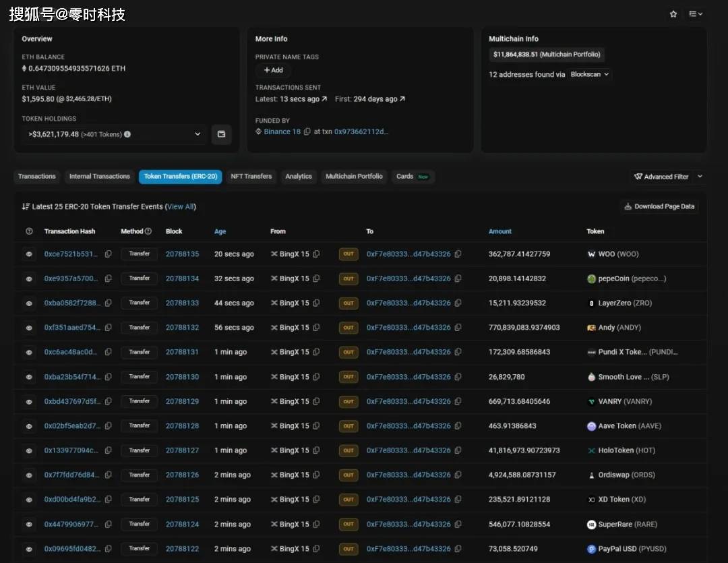Viewport: 728px width, 563px height.
Task: Toggle eye preview for the PayPal USD transfer
Action: [29, 549]
